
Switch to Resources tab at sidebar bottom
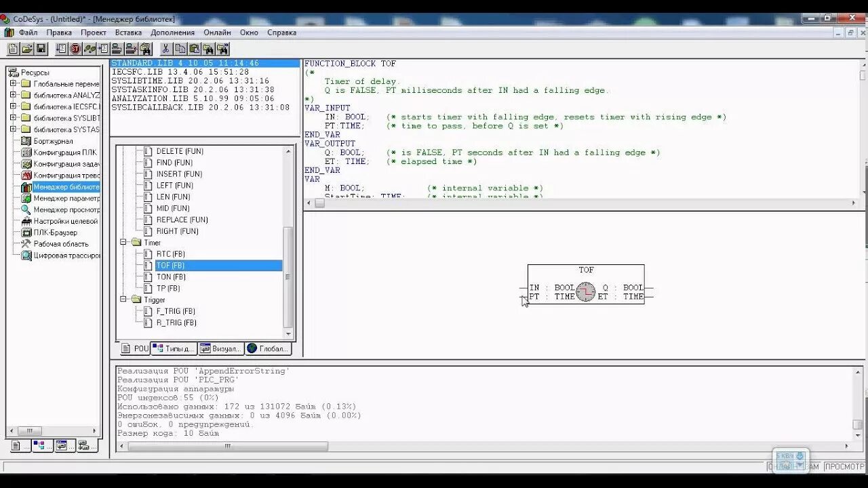(x=87, y=445)
